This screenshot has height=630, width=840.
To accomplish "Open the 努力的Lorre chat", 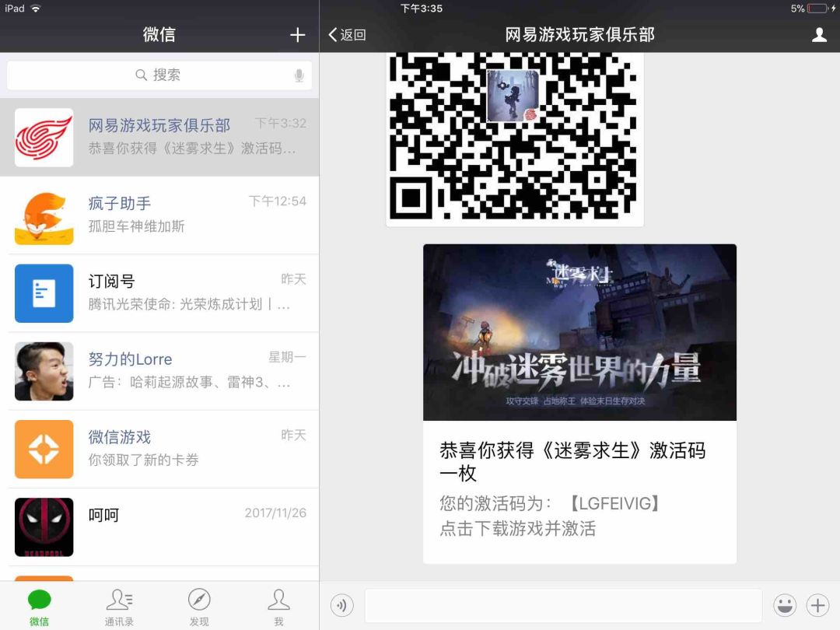I will [x=159, y=371].
